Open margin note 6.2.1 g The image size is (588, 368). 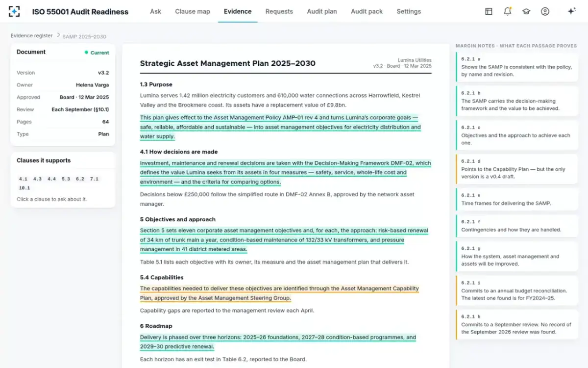pos(517,256)
